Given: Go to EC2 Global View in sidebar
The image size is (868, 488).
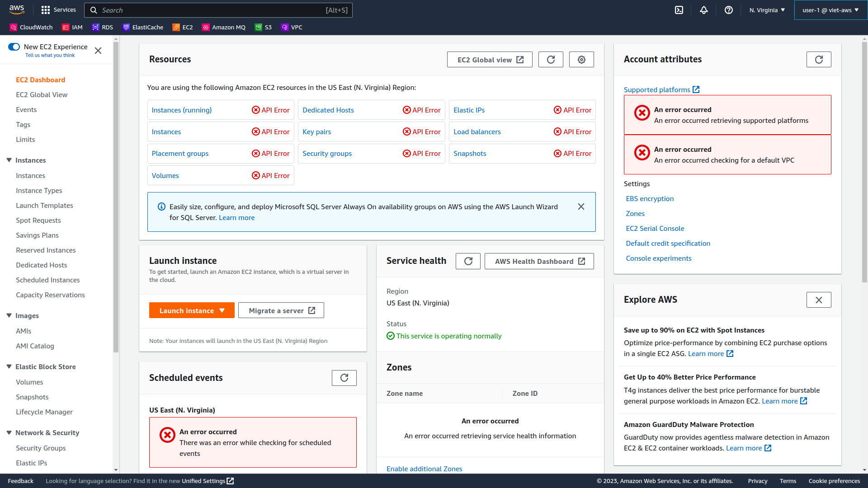Looking at the screenshot, I should (42, 95).
